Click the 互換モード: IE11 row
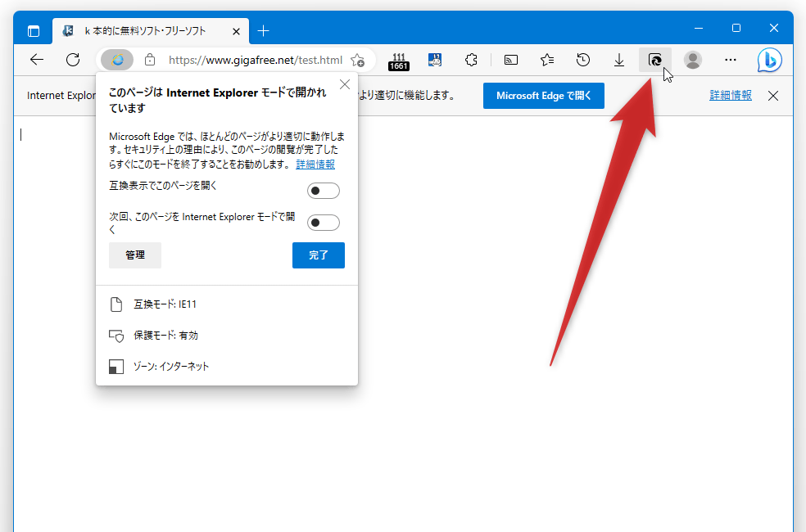This screenshot has height=532, width=806. click(x=227, y=304)
